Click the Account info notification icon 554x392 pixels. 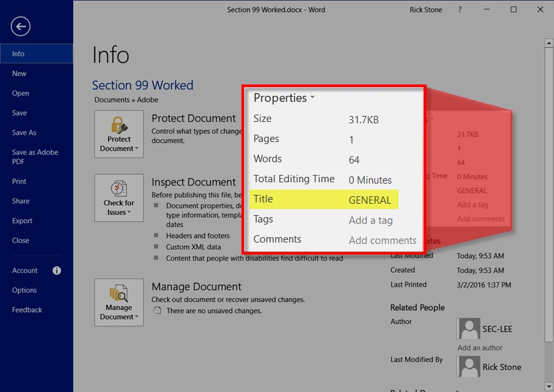click(56, 271)
